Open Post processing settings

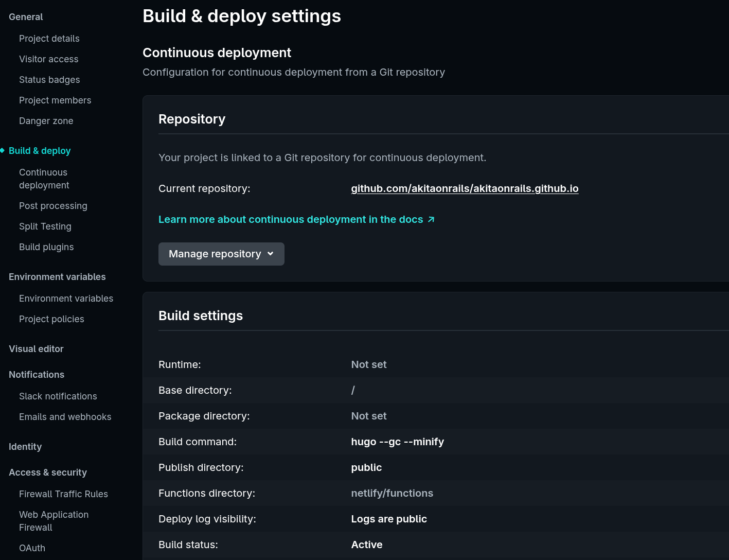(53, 206)
